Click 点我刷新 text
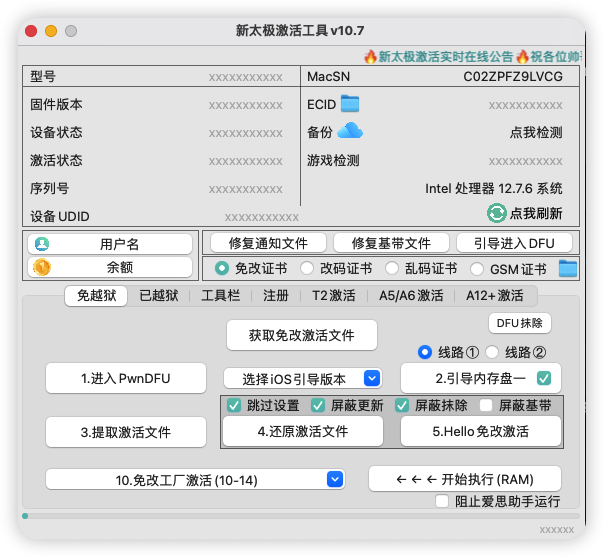This screenshot has height=557, width=604. (x=536, y=213)
